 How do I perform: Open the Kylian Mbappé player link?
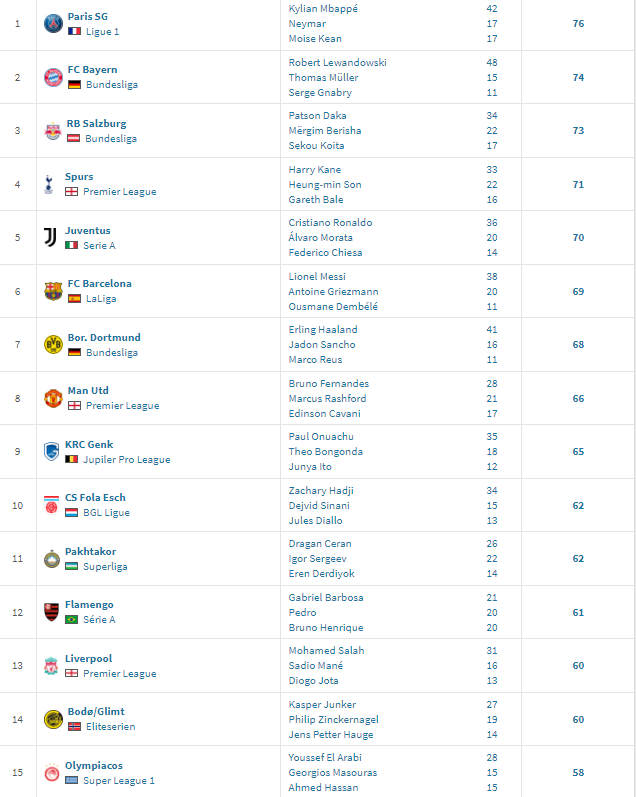click(323, 9)
